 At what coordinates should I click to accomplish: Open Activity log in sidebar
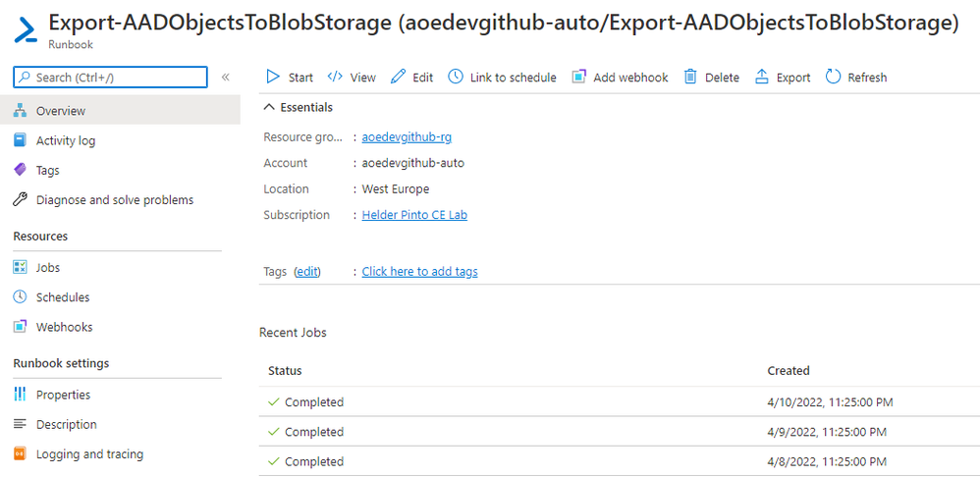pyautogui.click(x=66, y=140)
